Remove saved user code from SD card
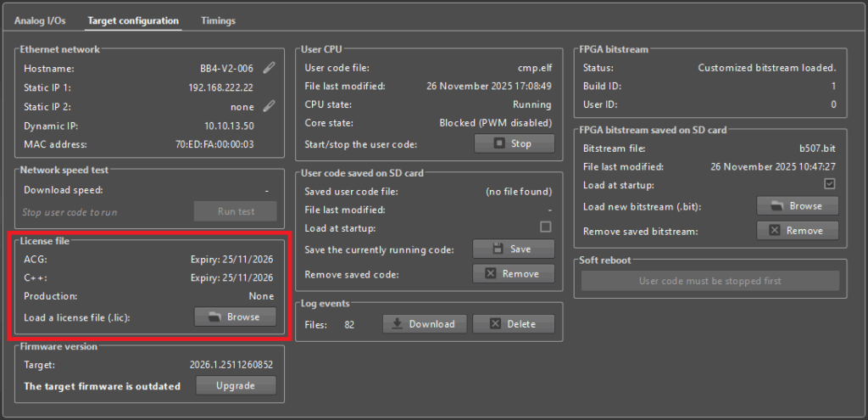 (x=514, y=273)
